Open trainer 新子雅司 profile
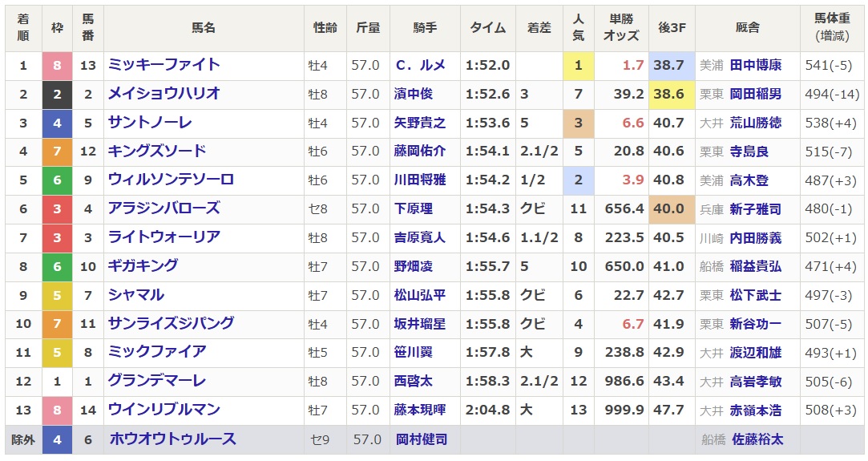The width and height of the screenshot is (868, 461). click(755, 208)
